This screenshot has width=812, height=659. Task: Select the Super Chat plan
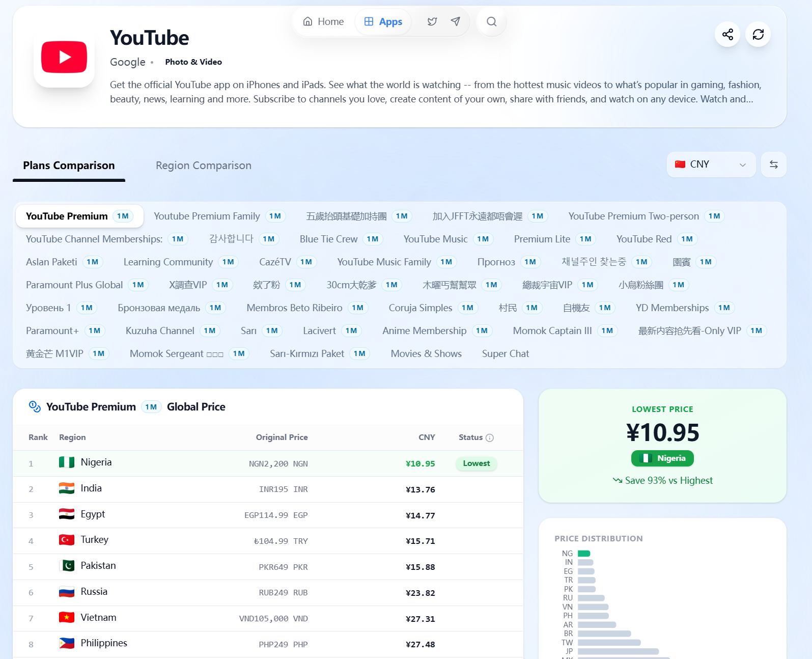point(506,353)
